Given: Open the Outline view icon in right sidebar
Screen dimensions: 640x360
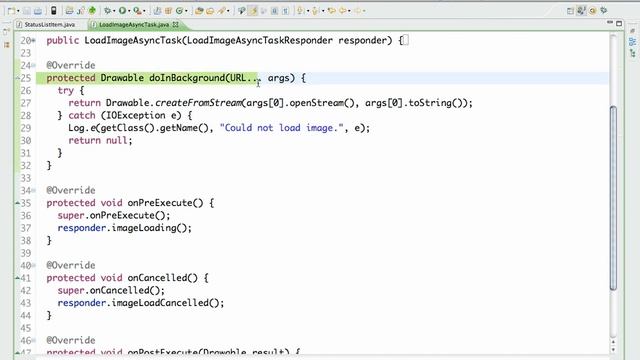Looking at the screenshot, I should pyautogui.click(x=633, y=42).
